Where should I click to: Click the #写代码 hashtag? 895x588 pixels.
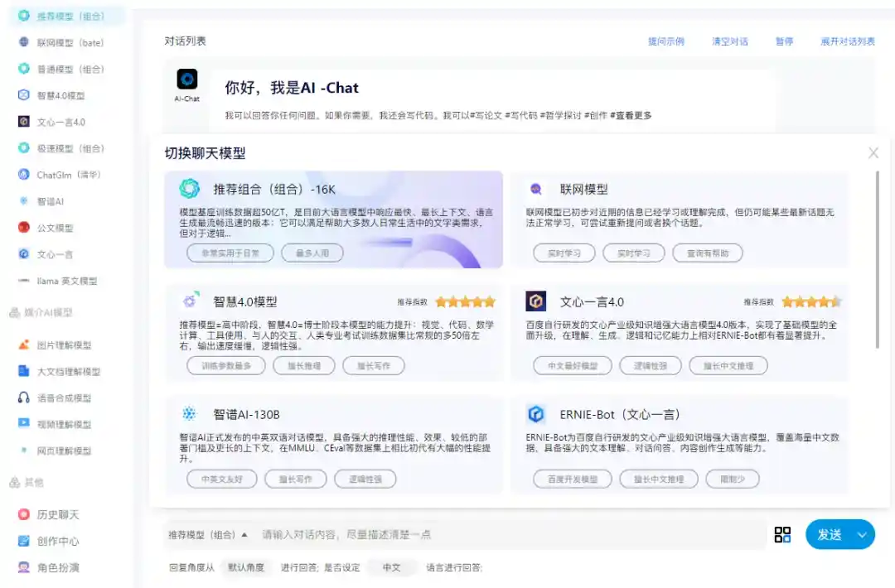click(x=521, y=115)
